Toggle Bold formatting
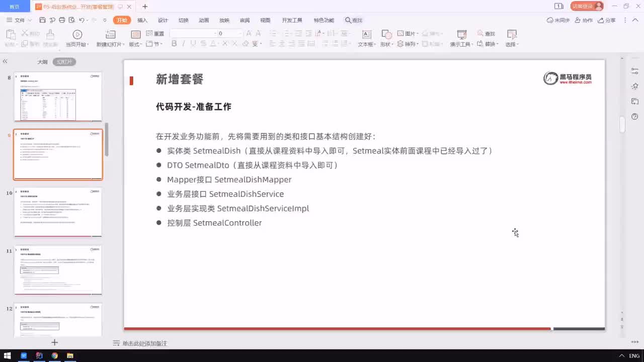644x362 pixels. click(174, 44)
